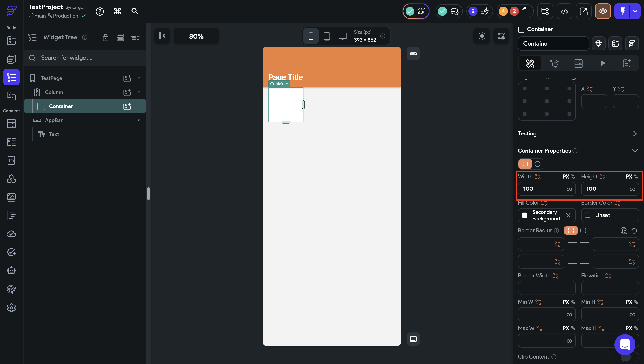Click the View Code icon
Viewport: 644px width, 364px height.
[x=564, y=11]
